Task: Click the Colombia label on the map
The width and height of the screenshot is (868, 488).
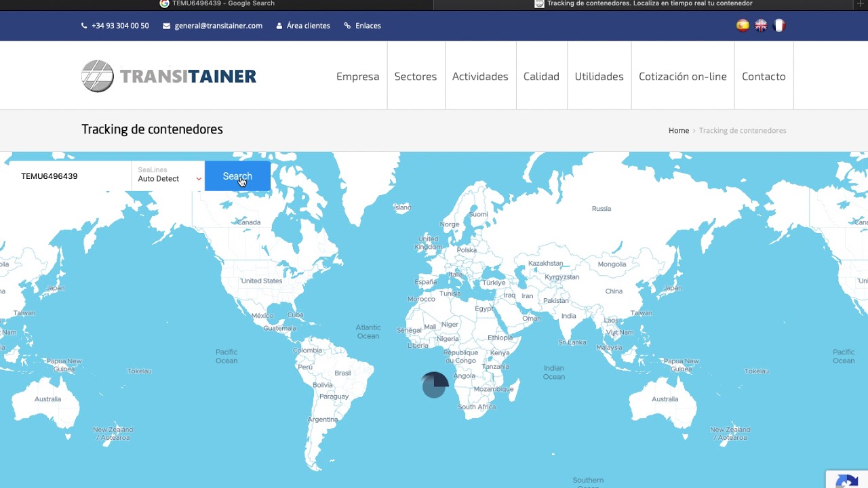Action: [x=308, y=351]
